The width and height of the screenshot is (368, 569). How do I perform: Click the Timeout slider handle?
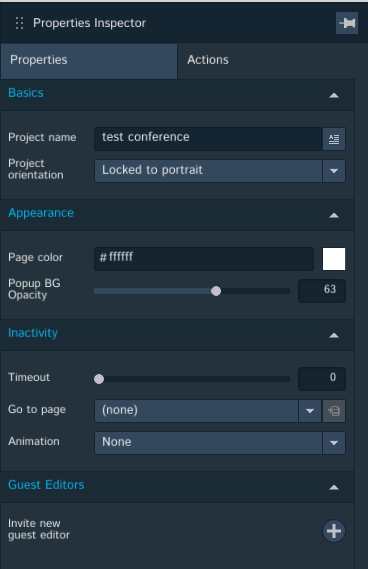pyautogui.click(x=99, y=379)
